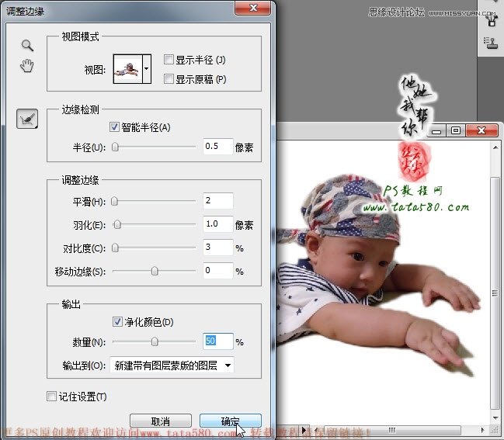Click the horizontal scrollbar right arrow
The width and height of the screenshot is (504, 440).
point(482,430)
